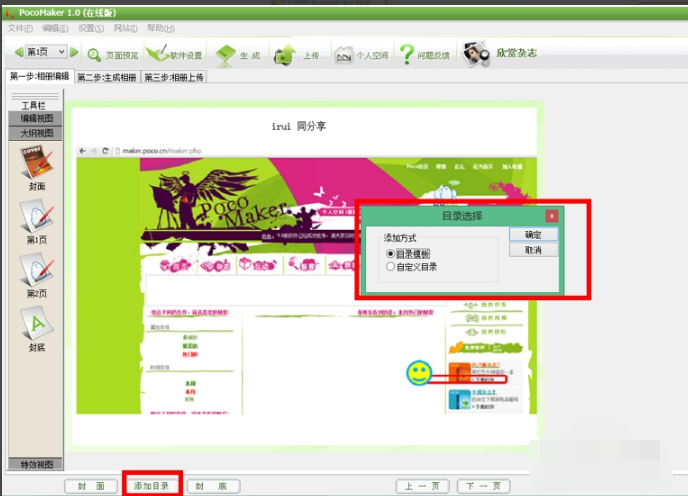This screenshot has width=688, height=496.
Task: Click the yellow smiley face on page
Action: (x=419, y=373)
